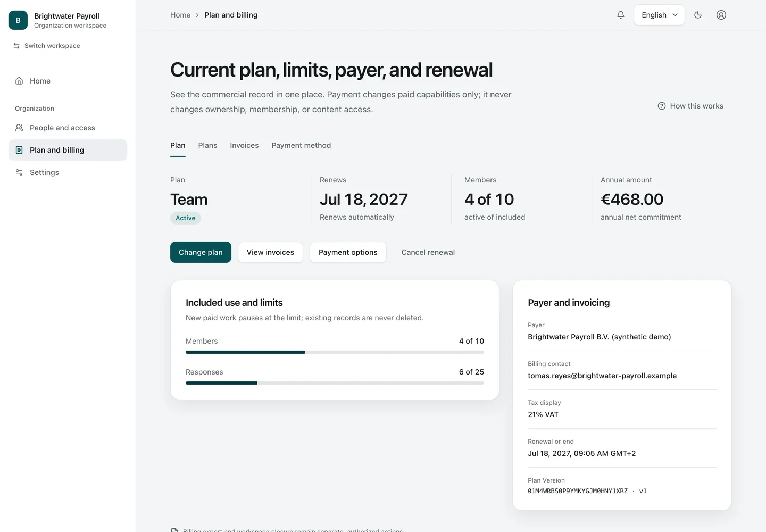This screenshot has height=532, width=766.
Task: Click the billing contact email tomas.reyes@brightwater-payroll.example
Action: 602,376
